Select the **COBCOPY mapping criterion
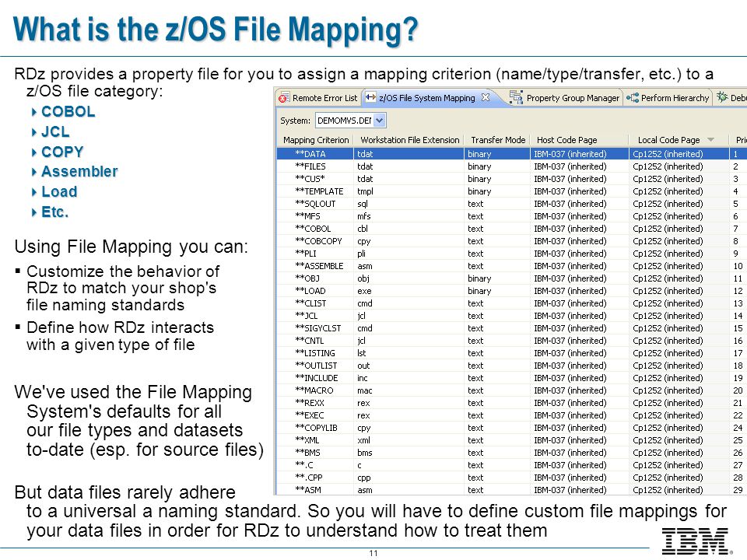Screen dimensions: 747x560 [318, 241]
